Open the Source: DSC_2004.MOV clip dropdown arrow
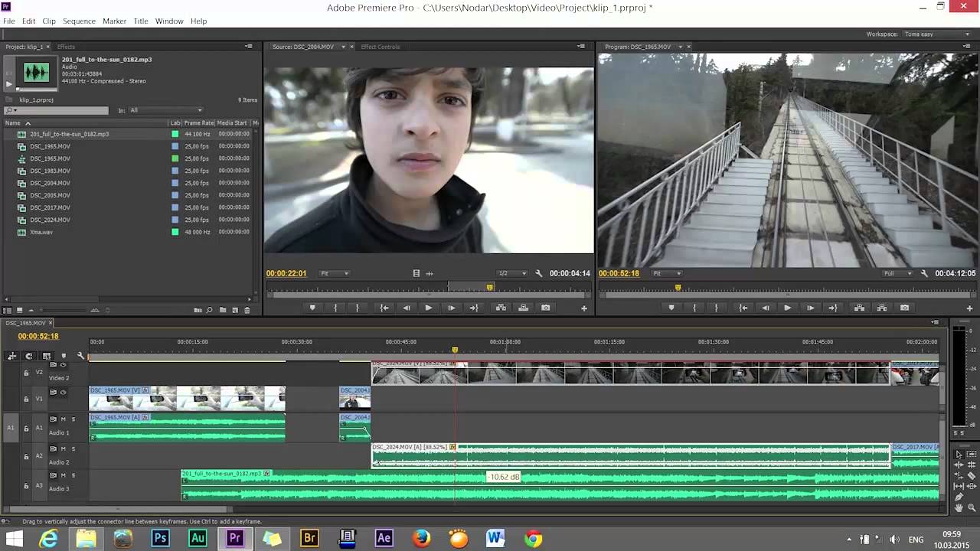980x551 pixels. pos(343,47)
